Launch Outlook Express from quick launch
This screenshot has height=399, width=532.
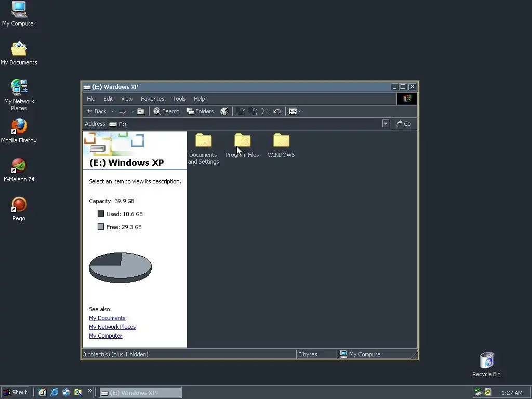(66, 392)
